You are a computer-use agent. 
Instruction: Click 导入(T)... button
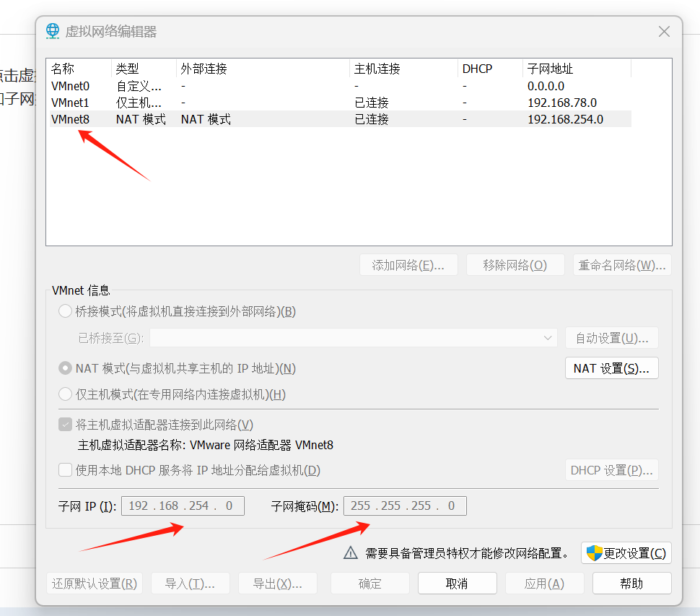click(x=191, y=584)
